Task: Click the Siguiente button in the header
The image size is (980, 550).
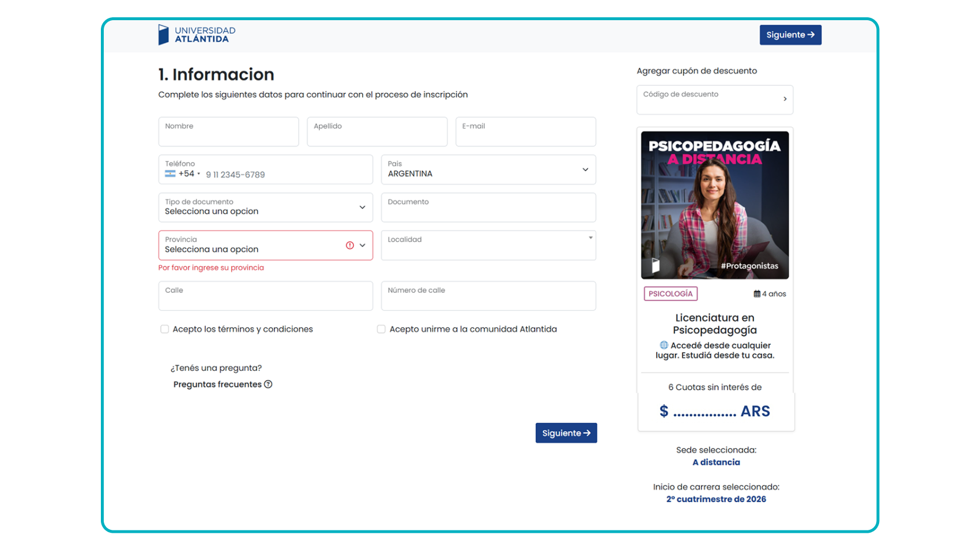Action: pos(790,35)
